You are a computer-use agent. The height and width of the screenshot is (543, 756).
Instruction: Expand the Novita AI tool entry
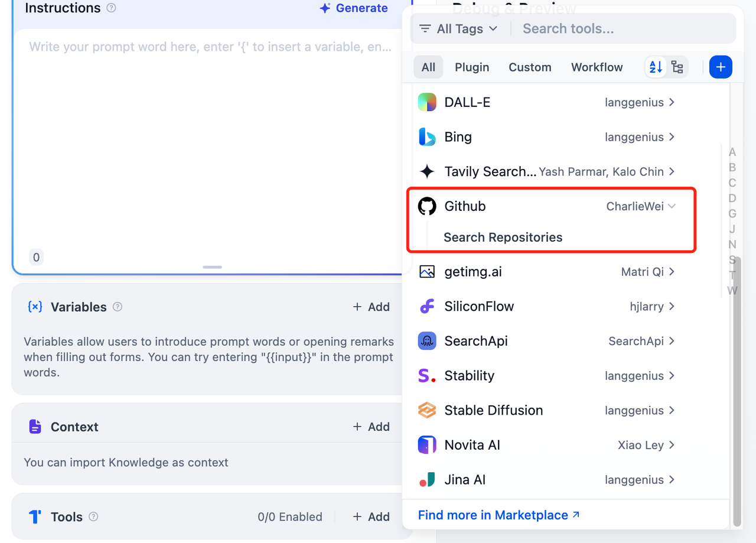pos(672,445)
